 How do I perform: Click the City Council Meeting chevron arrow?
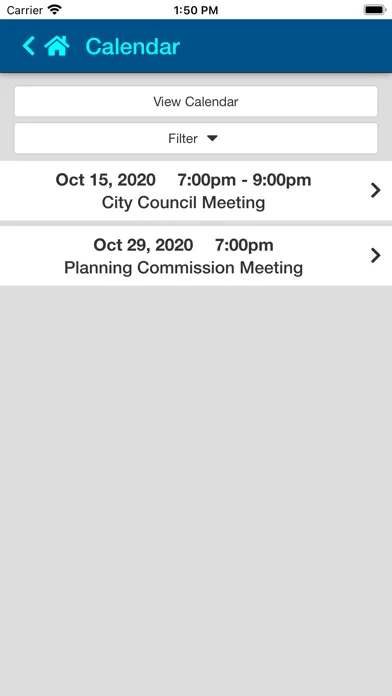coord(376,190)
